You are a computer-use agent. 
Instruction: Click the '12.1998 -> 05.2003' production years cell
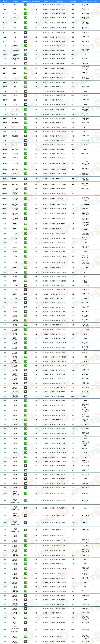tap(49, 28)
